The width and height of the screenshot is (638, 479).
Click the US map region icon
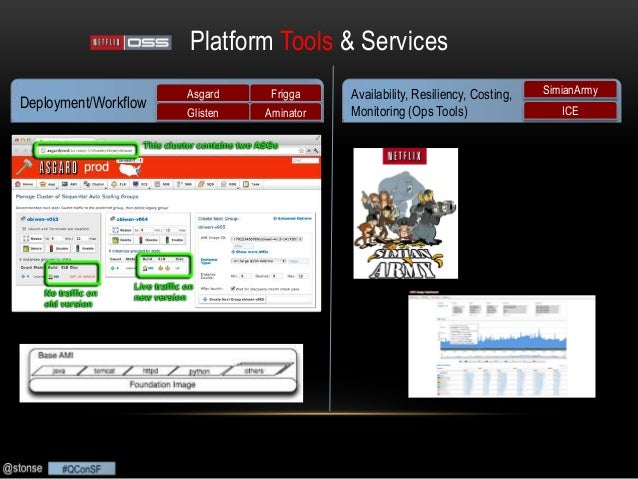[x=129, y=170]
